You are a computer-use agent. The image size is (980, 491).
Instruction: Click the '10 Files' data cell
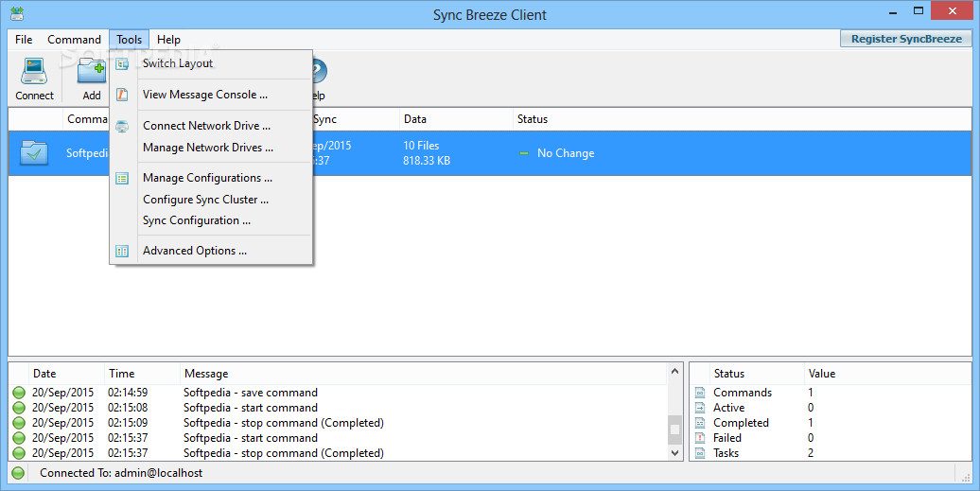pos(421,146)
